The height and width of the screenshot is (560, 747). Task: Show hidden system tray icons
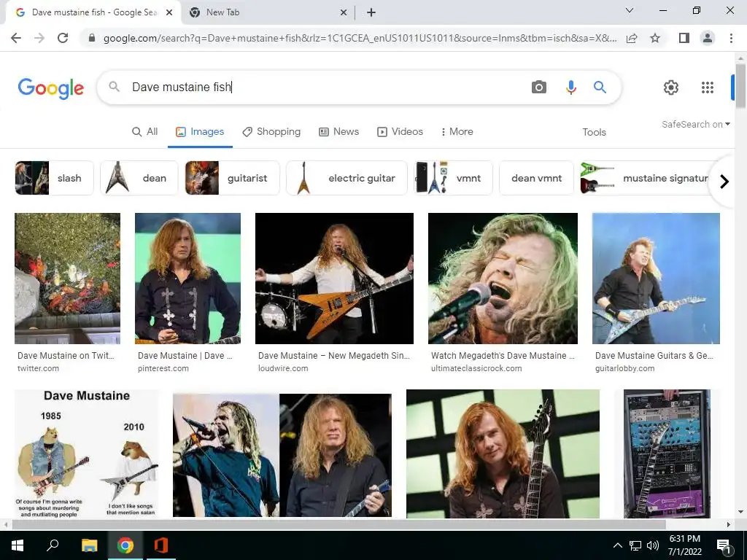click(x=617, y=545)
